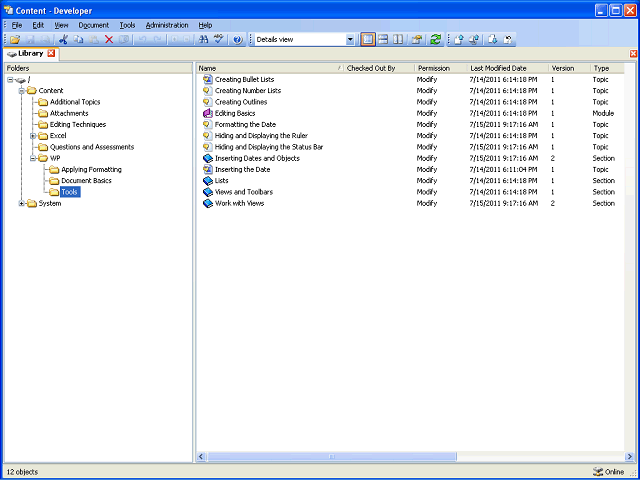Select the Creating Number Lists row
Image resolution: width=640 pixels, height=480 pixels.
coord(410,91)
